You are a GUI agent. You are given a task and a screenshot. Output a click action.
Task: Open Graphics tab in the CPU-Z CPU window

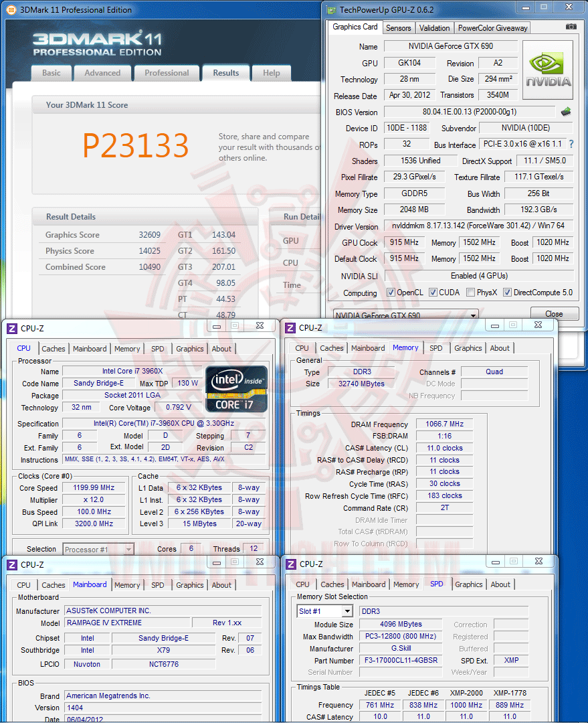coord(189,349)
